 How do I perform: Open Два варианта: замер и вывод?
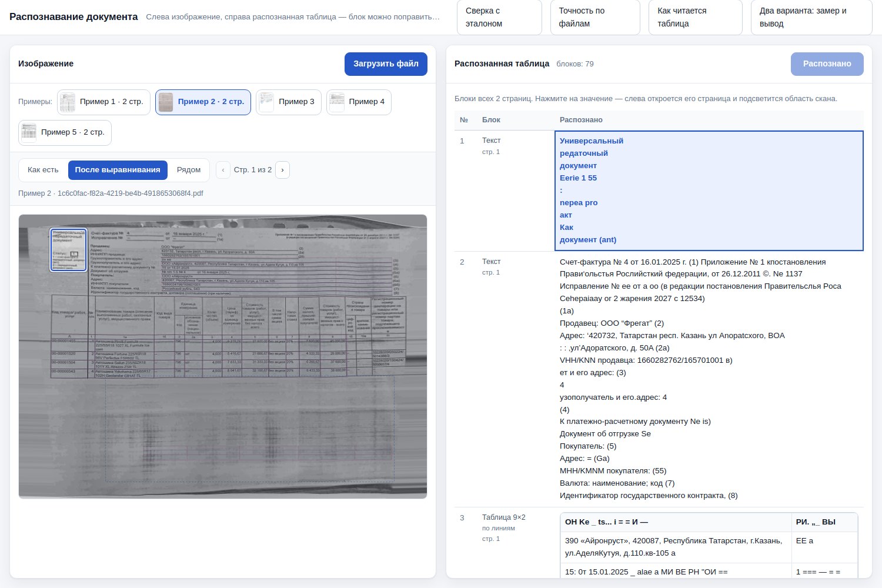[811, 17]
